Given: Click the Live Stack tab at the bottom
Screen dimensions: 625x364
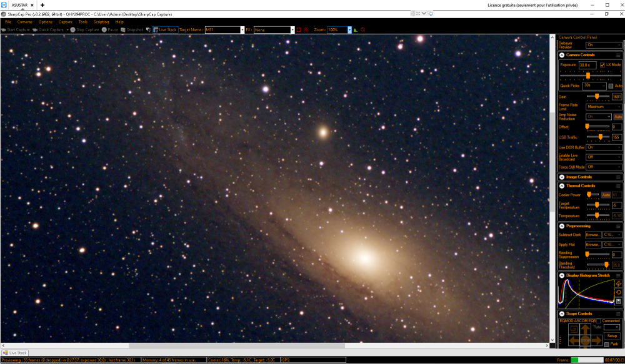Looking at the screenshot, I should 15,353.
